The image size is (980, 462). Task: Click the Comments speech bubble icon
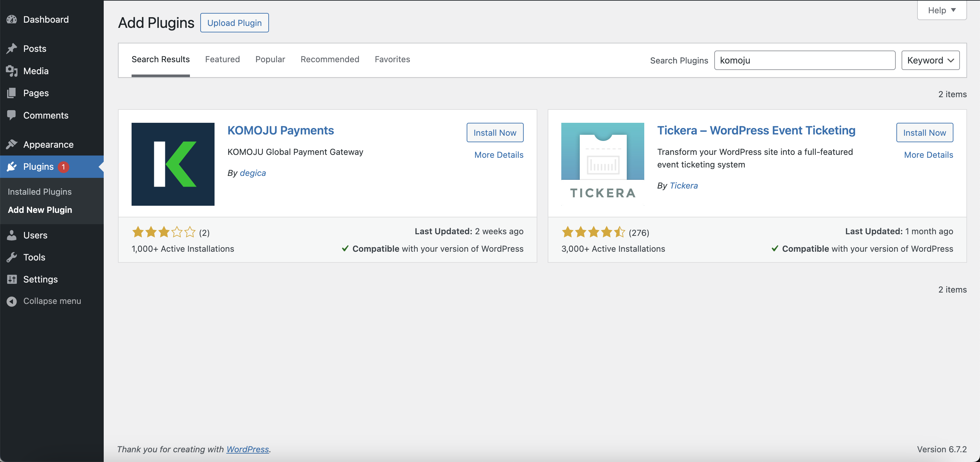(x=12, y=115)
